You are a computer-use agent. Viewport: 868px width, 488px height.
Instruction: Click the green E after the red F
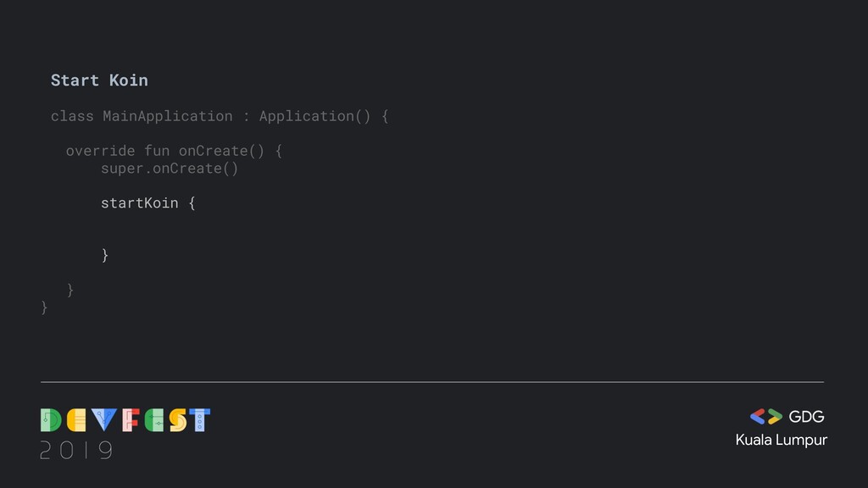click(x=154, y=420)
